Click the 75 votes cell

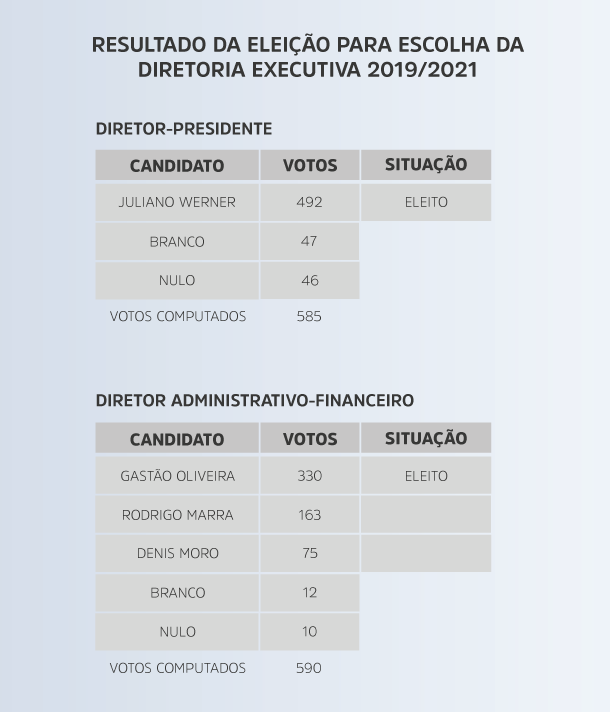point(310,553)
